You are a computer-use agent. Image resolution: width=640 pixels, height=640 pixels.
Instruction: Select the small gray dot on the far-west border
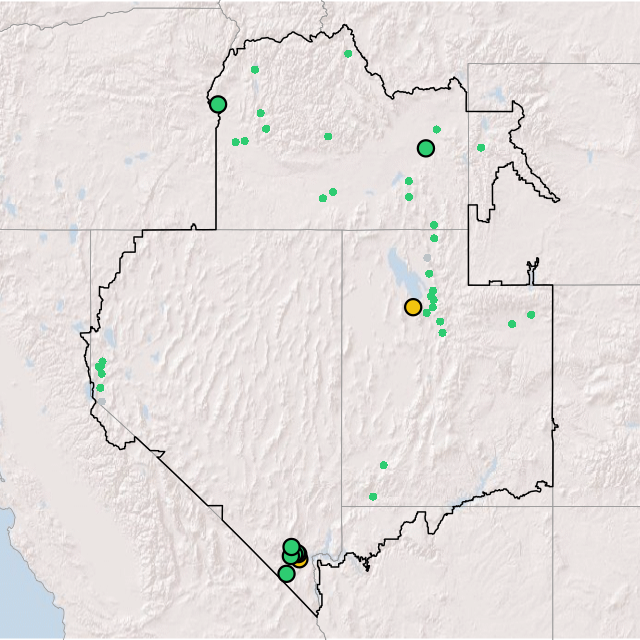(101, 401)
